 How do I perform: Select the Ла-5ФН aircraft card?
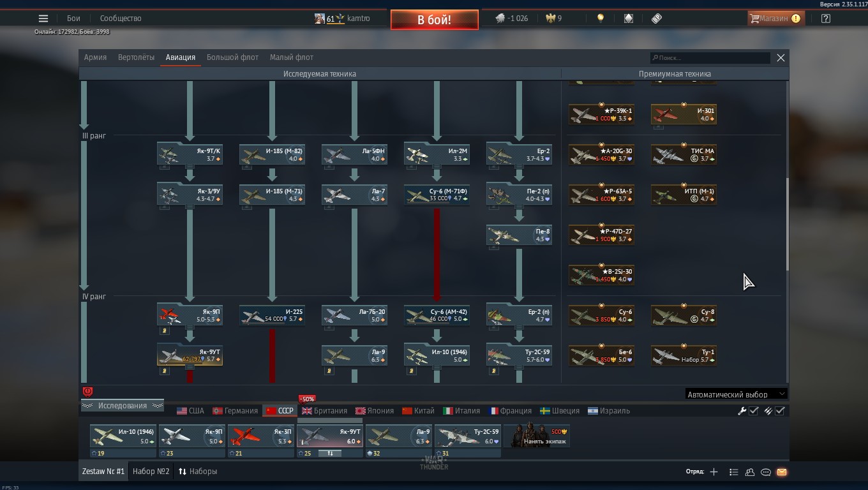pos(354,154)
